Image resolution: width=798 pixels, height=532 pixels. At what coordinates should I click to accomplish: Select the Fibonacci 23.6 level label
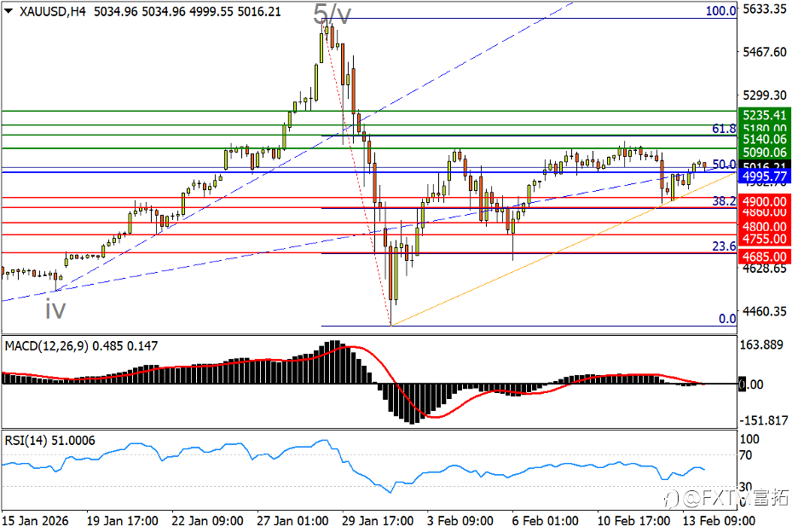coord(724,246)
